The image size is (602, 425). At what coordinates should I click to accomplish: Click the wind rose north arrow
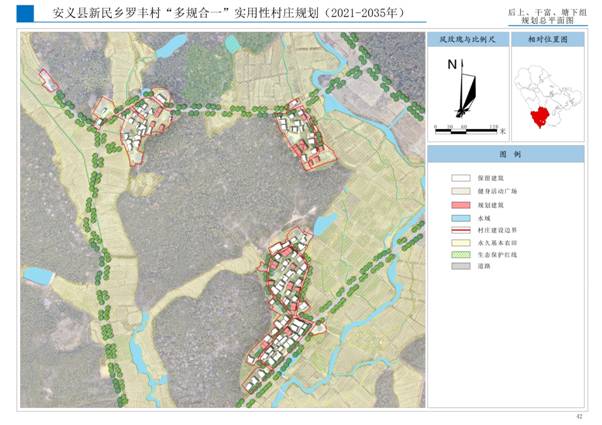tap(466, 89)
